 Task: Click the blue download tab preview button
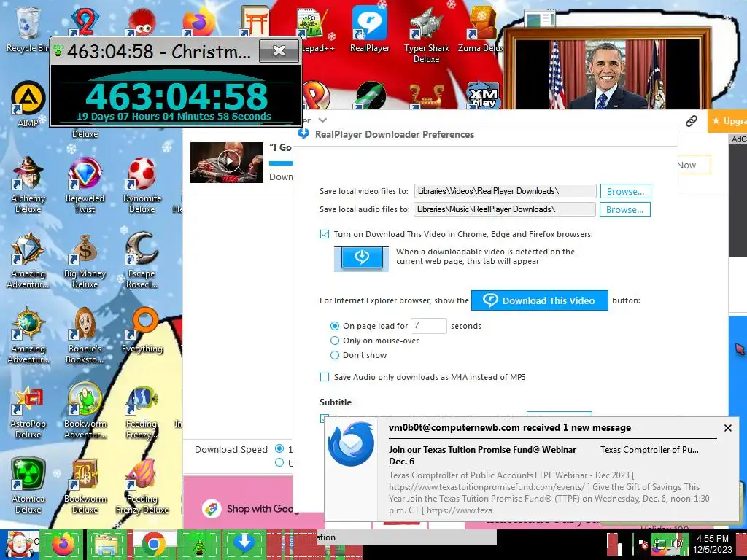[x=362, y=259]
